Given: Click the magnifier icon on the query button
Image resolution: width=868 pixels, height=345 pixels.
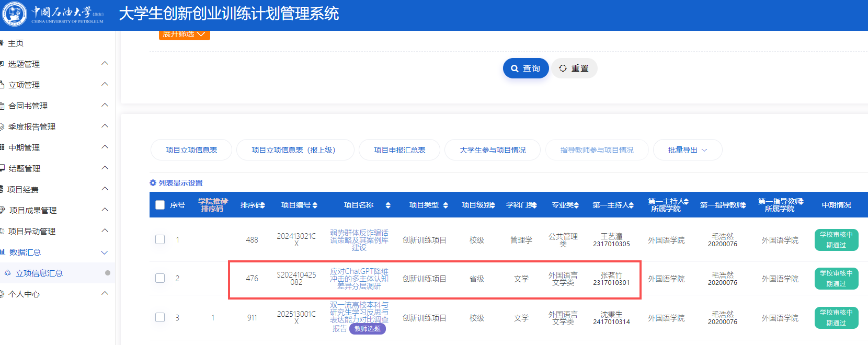Looking at the screenshot, I should coord(515,68).
